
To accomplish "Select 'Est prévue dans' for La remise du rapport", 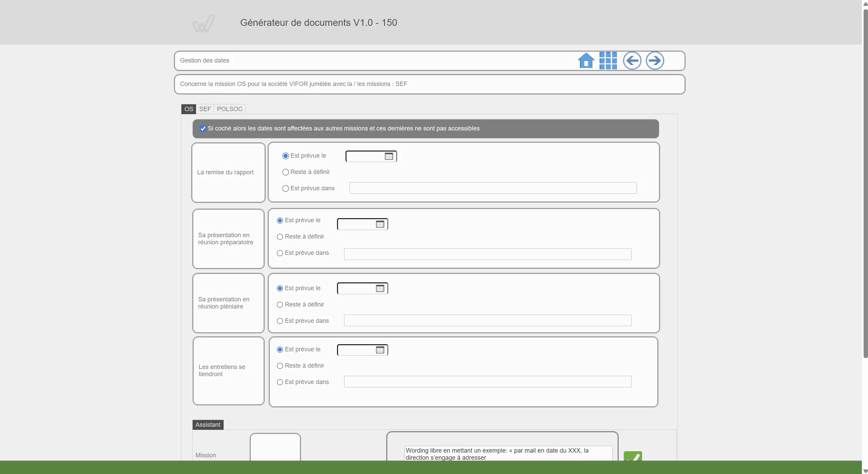I will [x=285, y=189].
